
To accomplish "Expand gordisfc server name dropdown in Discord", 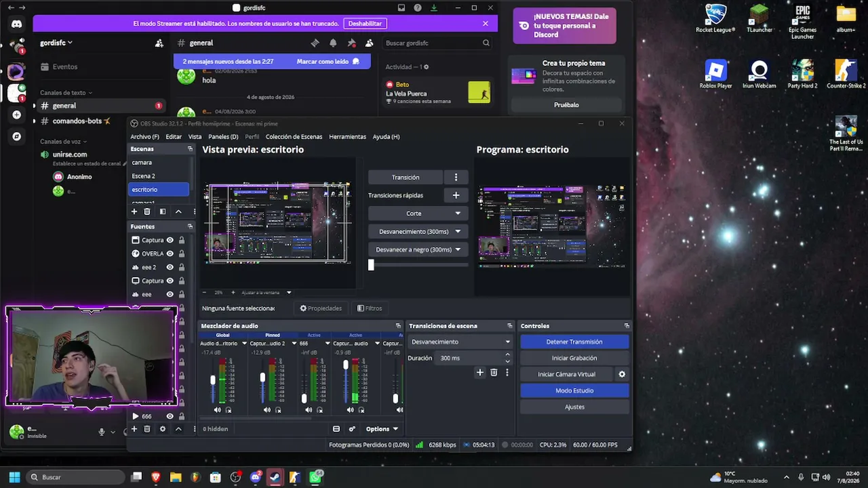I will 56,43.
